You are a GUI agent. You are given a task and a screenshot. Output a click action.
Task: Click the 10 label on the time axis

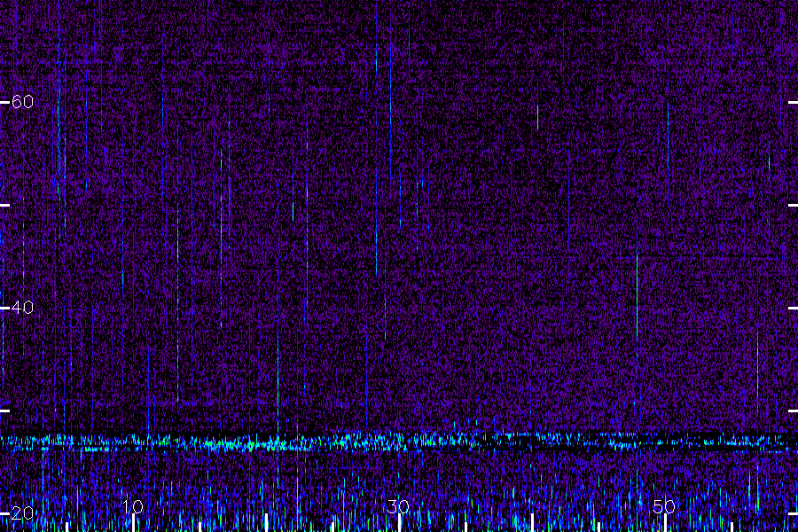(x=133, y=506)
